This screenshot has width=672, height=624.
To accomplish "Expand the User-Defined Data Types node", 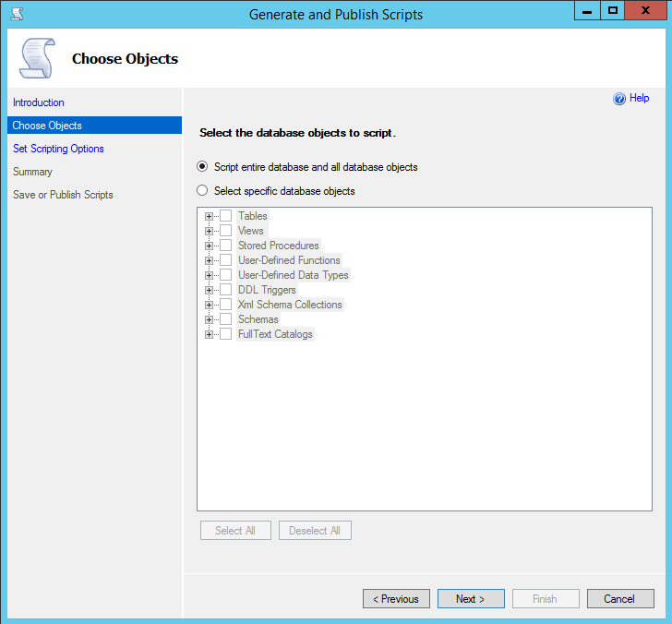I will coord(209,276).
